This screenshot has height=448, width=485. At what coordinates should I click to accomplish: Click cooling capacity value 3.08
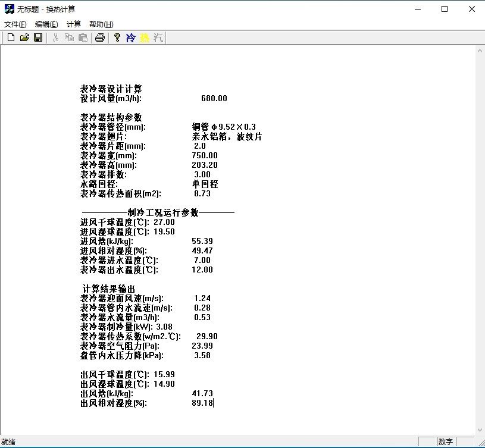(164, 327)
